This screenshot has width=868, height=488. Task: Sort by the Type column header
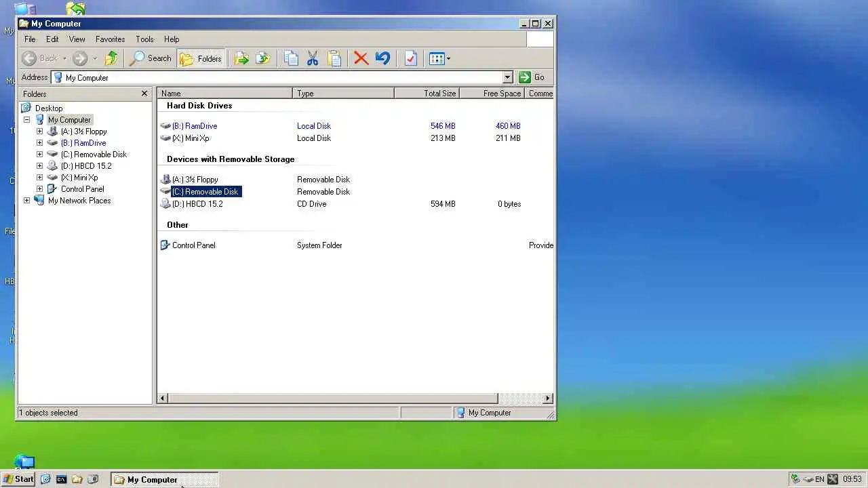point(344,94)
